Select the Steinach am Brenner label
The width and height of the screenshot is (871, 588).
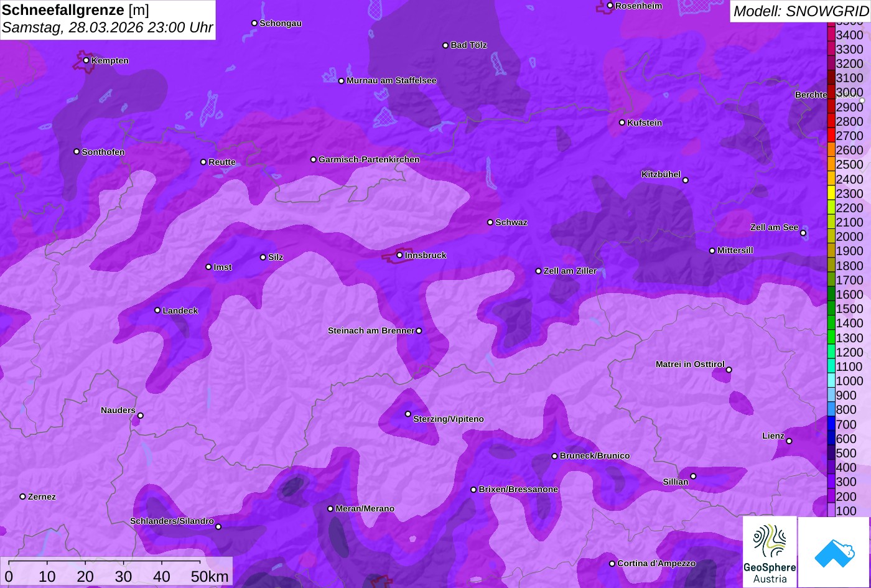[x=371, y=331]
